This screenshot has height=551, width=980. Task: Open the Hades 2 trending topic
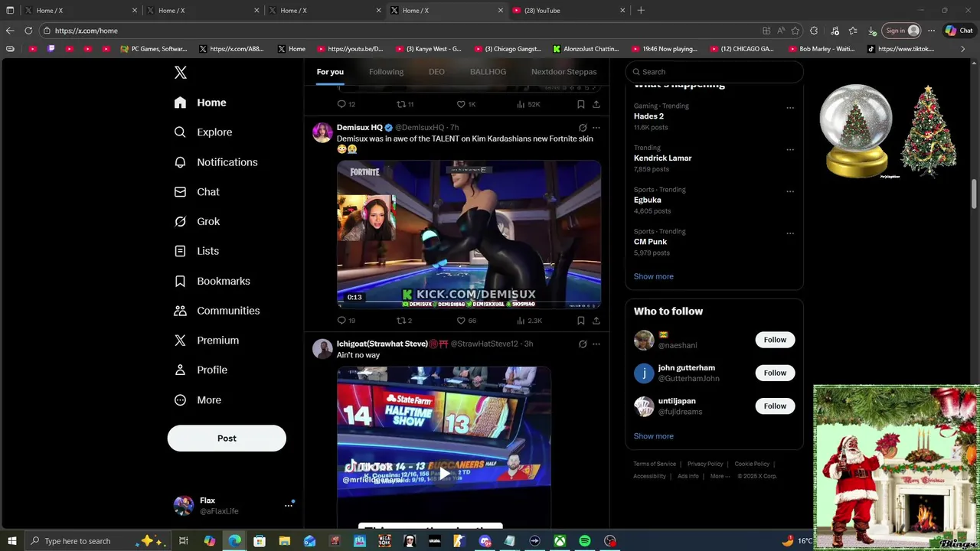648,116
